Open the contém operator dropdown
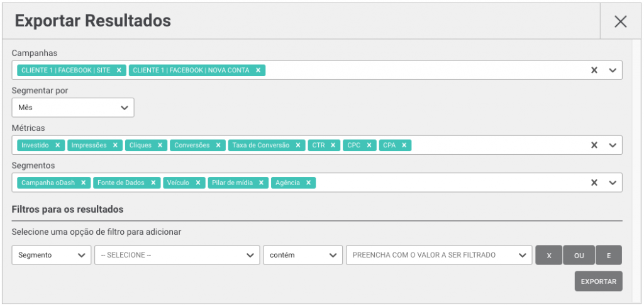Image resolution: width=644 pixels, height=306 pixels. click(303, 255)
